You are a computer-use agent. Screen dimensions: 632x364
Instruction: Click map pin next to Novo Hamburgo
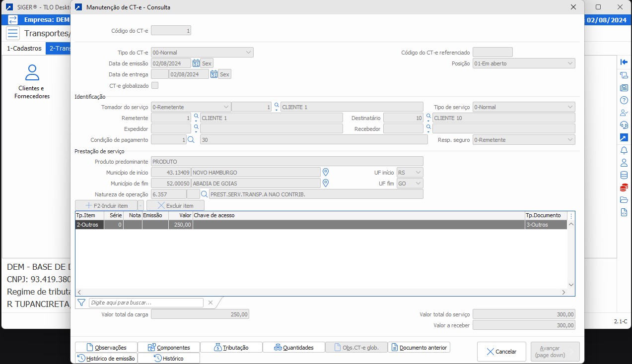(x=326, y=173)
